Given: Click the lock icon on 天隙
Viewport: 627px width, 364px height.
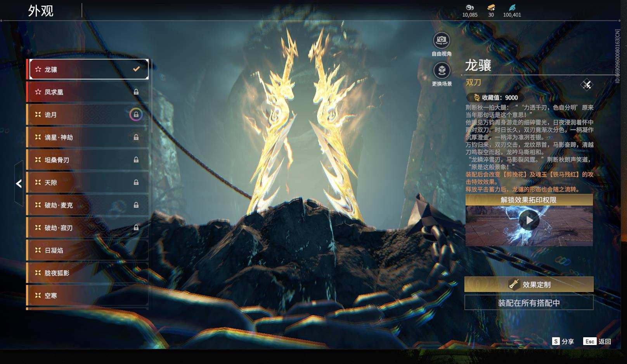Looking at the screenshot, I should click(x=136, y=182).
